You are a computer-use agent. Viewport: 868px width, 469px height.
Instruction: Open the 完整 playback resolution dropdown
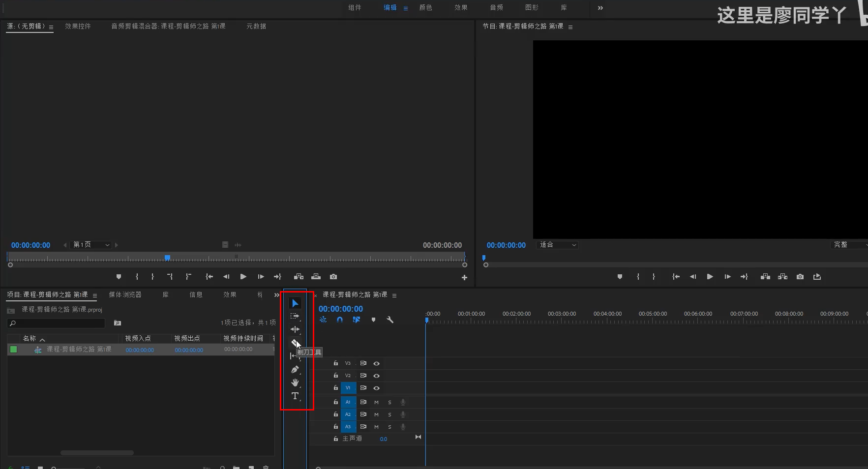coord(849,245)
